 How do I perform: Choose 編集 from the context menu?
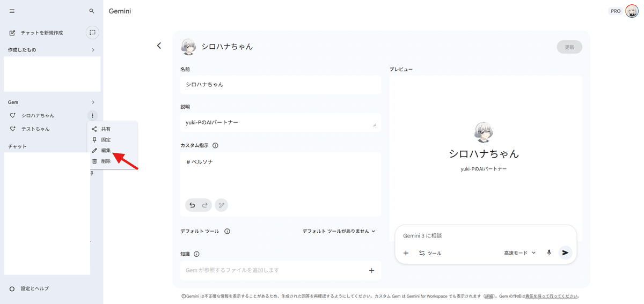tap(112, 151)
